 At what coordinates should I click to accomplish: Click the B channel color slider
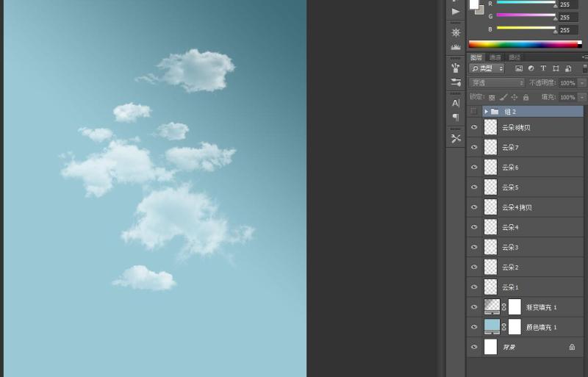526,28
